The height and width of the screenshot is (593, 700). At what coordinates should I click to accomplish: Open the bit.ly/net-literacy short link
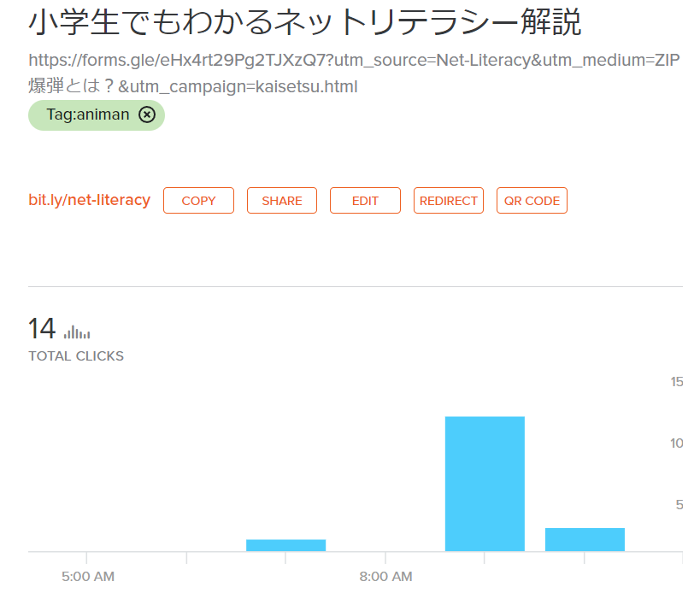tap(89, 200)
